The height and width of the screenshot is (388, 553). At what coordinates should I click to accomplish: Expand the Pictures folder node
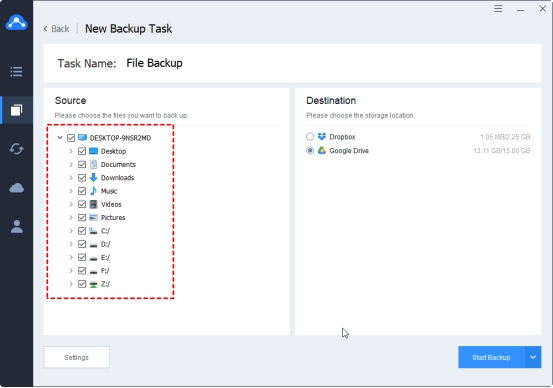click(71, 217)
